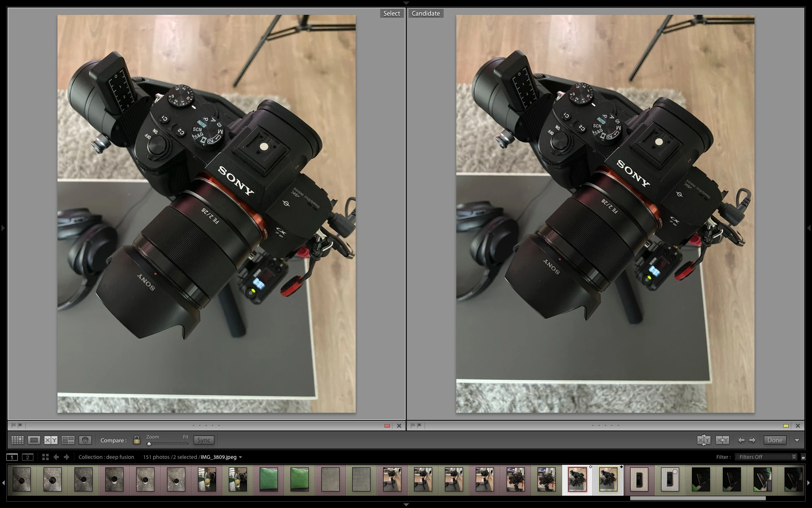Click the Candidate camera photo
The height and width of the screenshot is (508, 812).
point(605,214)
